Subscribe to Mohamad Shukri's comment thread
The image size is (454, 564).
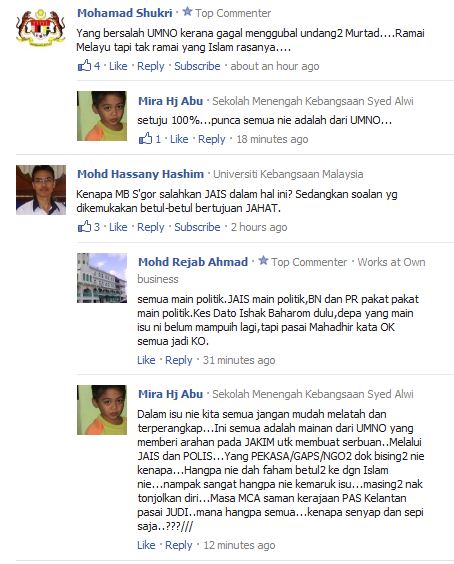pyautogui.click(x=197, y=66)
